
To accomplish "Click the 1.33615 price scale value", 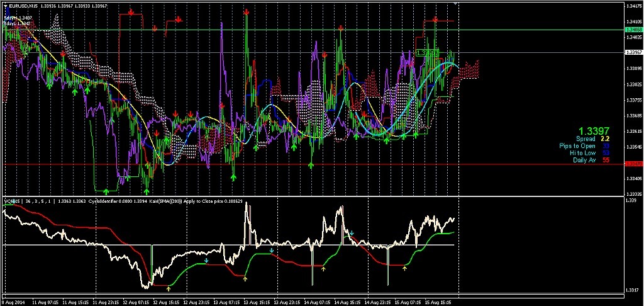I will click(x=633, y=131).
